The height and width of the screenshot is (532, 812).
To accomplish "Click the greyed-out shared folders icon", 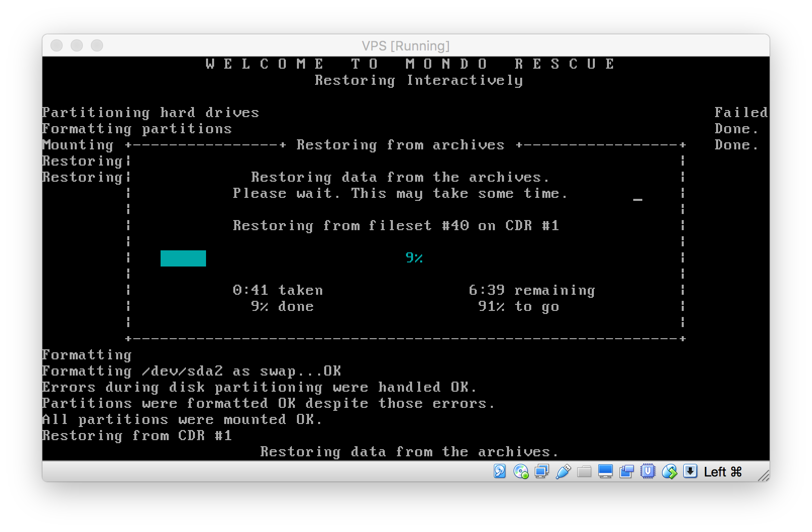I will (584, 471).
